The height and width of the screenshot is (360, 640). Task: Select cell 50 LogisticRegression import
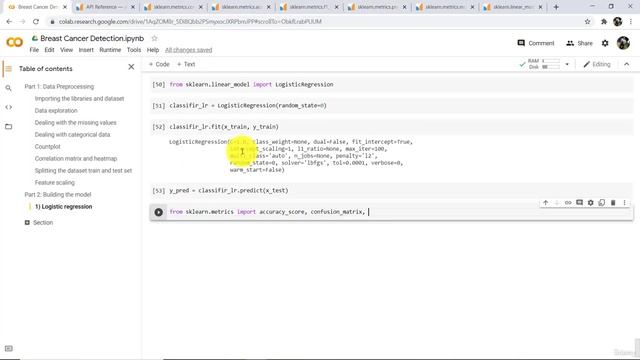tap(392, 84)
